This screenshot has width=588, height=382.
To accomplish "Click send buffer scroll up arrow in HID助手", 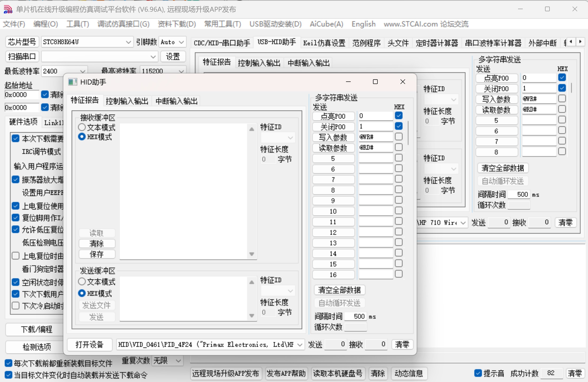I will [x=251, y=282].
